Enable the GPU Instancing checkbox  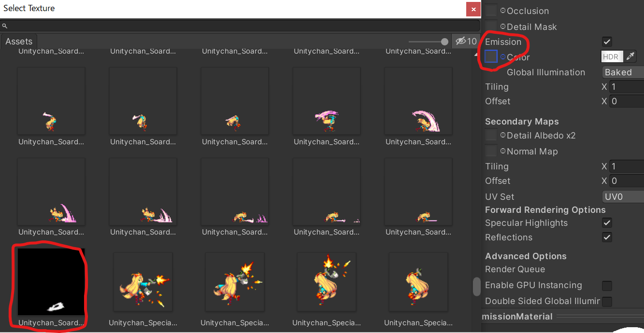(x=607, y=285)
